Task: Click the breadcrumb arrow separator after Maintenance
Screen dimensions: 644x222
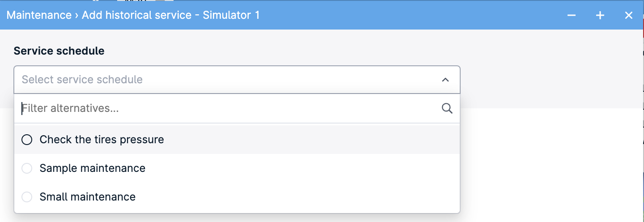Action: pyautogui.click(x=76, y=15)
